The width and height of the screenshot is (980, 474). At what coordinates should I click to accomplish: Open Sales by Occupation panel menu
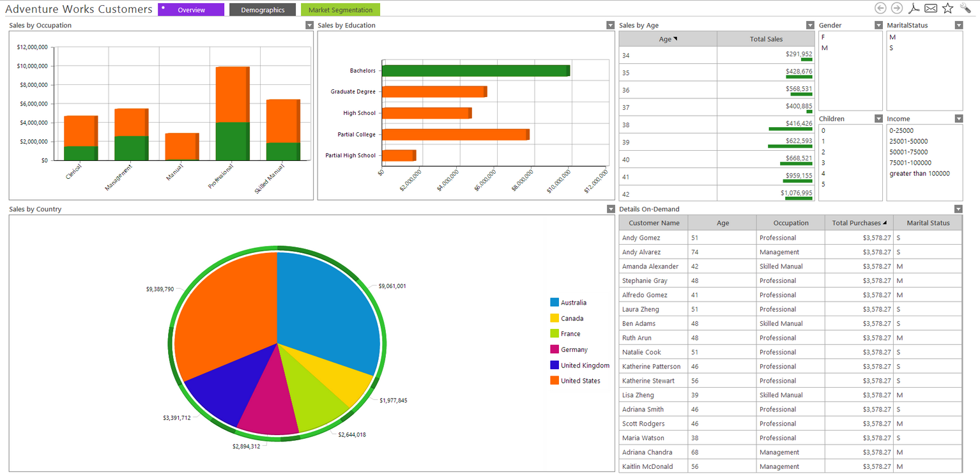[309, 26]
